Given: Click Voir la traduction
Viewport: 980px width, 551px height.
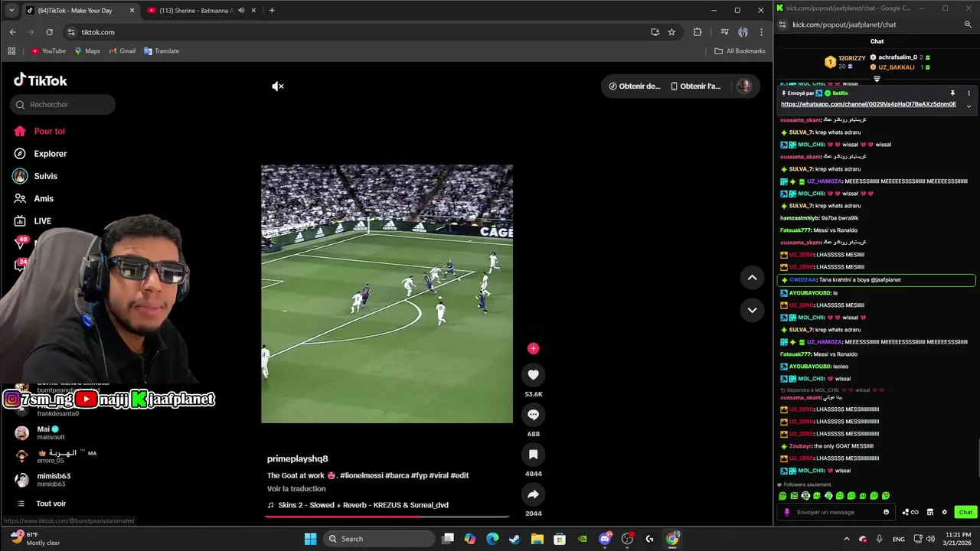Looking at the screenshot, I should coord(296,489).
